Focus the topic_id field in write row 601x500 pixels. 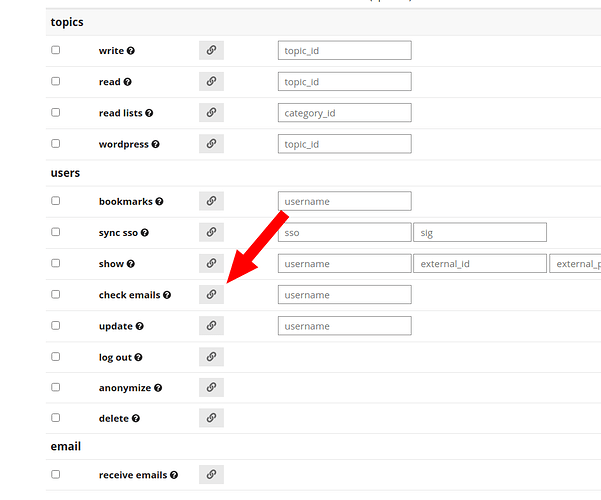[x=345, y=50]
